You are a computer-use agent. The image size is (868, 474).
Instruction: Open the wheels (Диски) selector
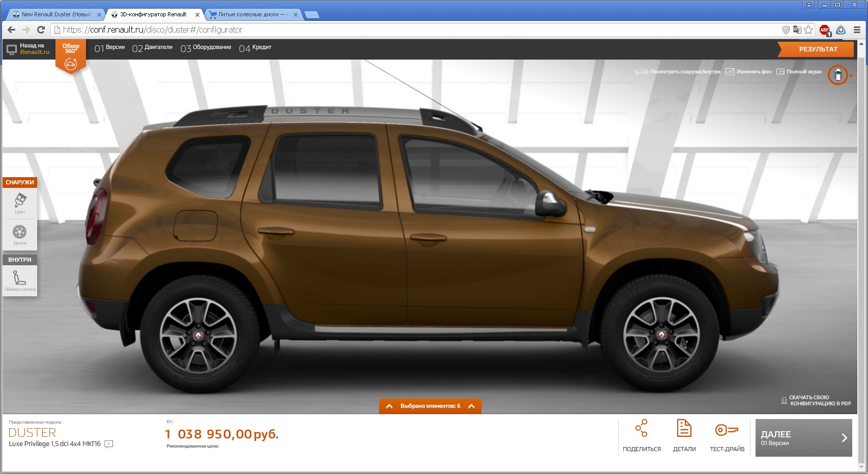click(20, 235)
